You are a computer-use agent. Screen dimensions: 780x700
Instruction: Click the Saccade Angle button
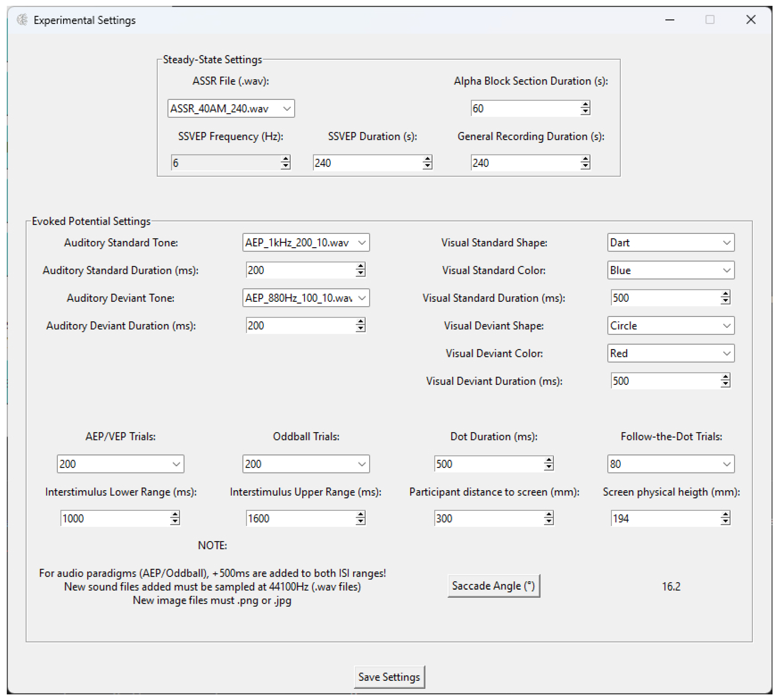(493, 586)
